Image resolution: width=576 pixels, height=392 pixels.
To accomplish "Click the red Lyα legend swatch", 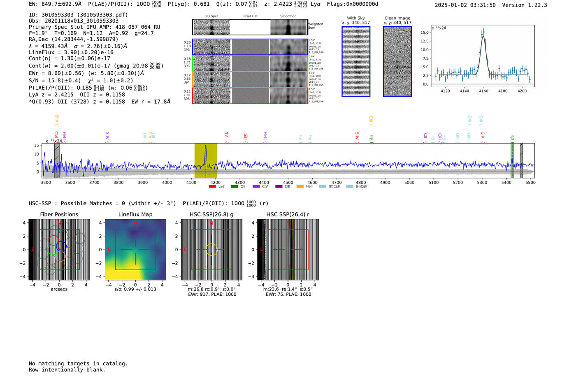I will (212, 186).
